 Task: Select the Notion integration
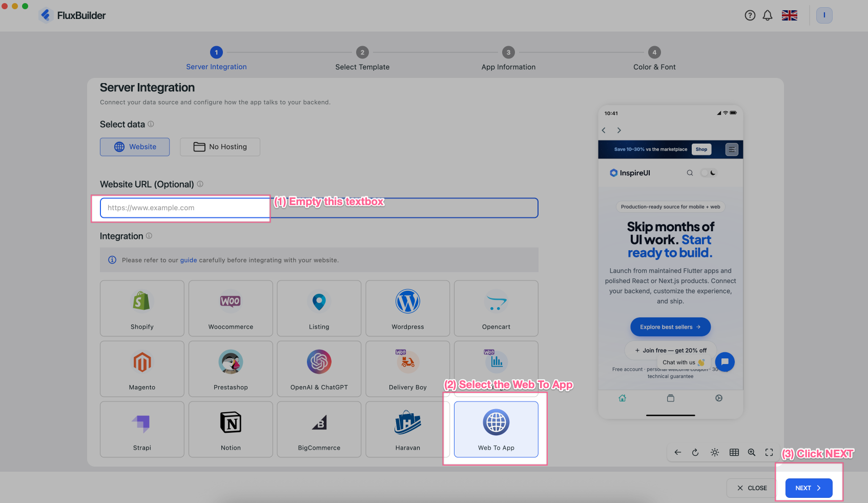(231, 429)
